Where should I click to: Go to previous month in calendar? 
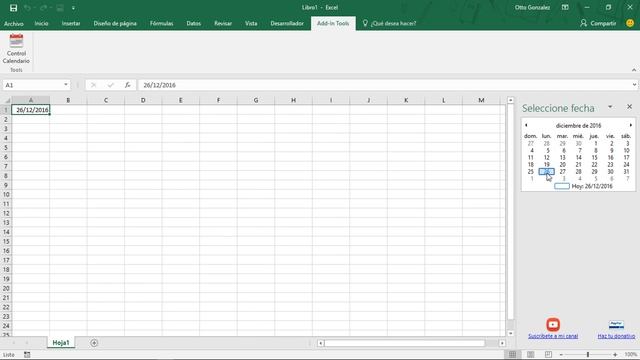(x=526, y=125)
